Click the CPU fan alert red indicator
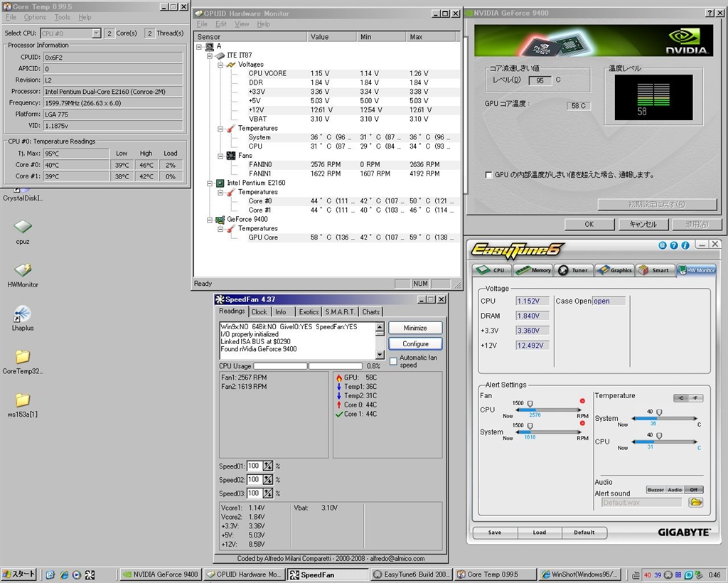Viewport: 728px width, 583px height. tap(583, 401)
